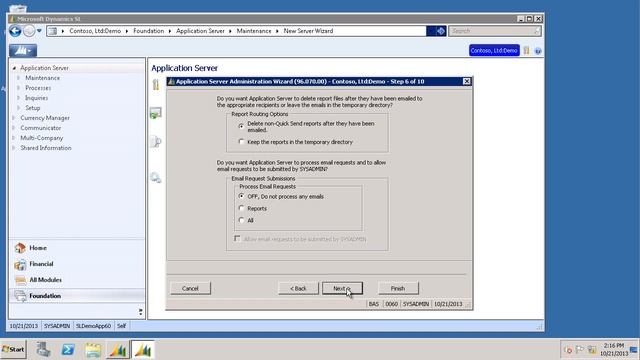Click the Processes icon in the content pane

pos(156,113)
